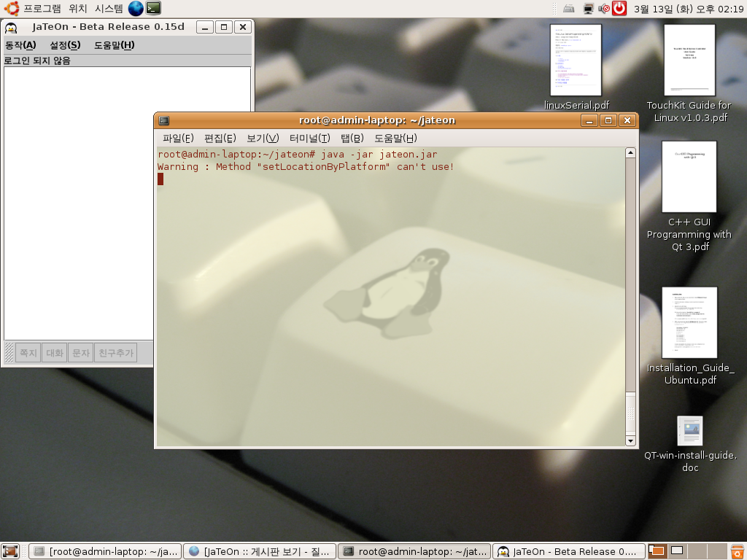Minimize the terminal window
This screenshot has height=560, width=747.
tap(589, 120)
